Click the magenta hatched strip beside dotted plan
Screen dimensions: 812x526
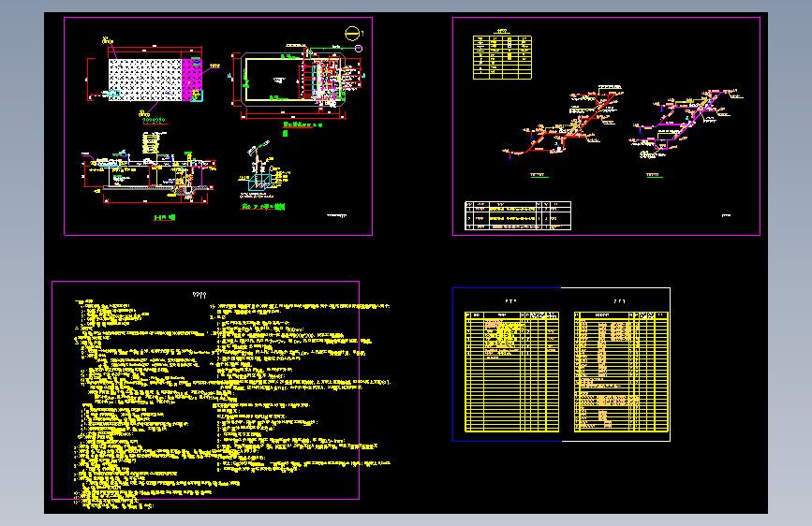tap(192, 80)
